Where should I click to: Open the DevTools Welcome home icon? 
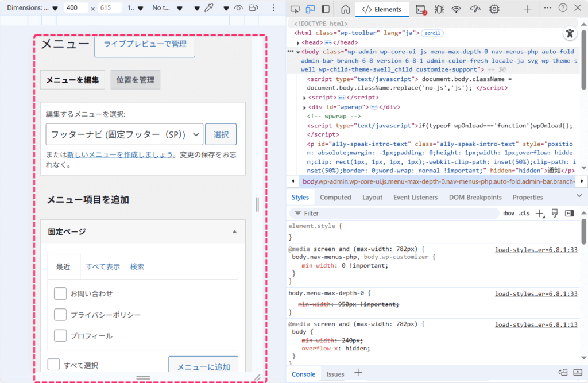click(345, 9)
